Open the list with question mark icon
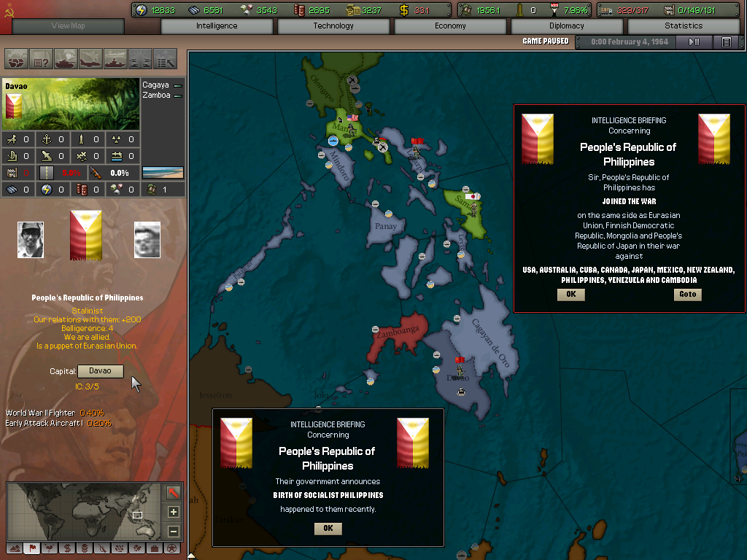This screenshot has height=560, width=747. 41,60
